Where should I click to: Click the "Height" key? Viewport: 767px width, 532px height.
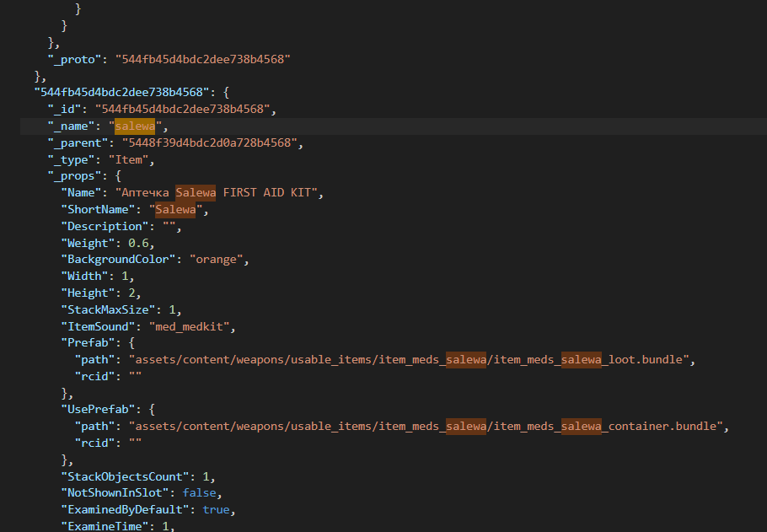[88, 293]
